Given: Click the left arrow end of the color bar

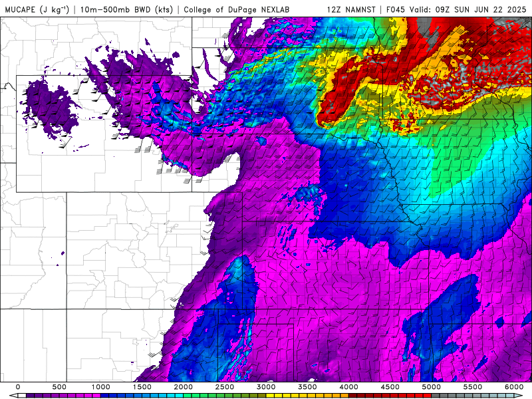Looking at the screenshot, I should pyautogui.click(x=13, y=396).
